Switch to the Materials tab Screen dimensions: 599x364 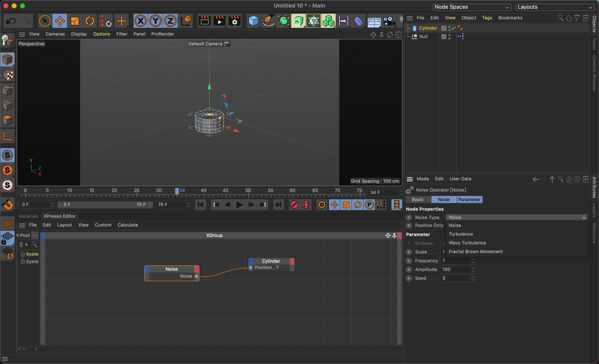[28, 216]
